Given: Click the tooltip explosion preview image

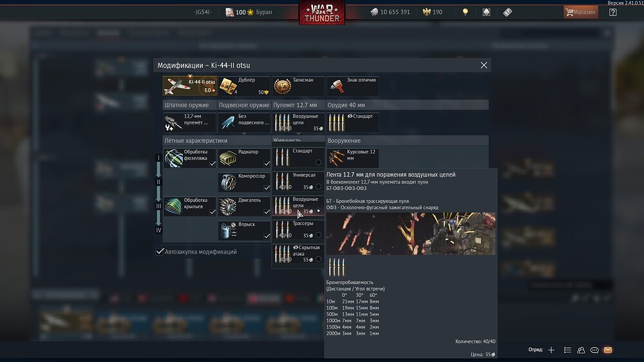Looking at the screenshot, I should click(411, 233).
